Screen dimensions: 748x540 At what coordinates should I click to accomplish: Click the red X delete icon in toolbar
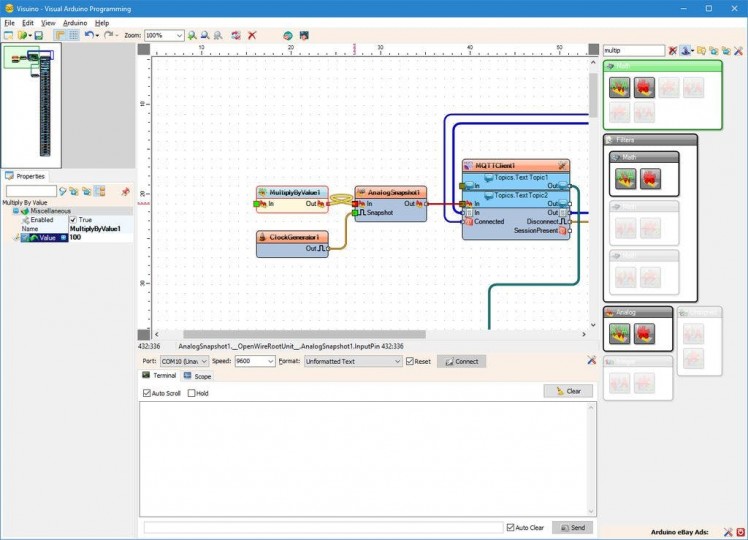[x=252, y=35]
